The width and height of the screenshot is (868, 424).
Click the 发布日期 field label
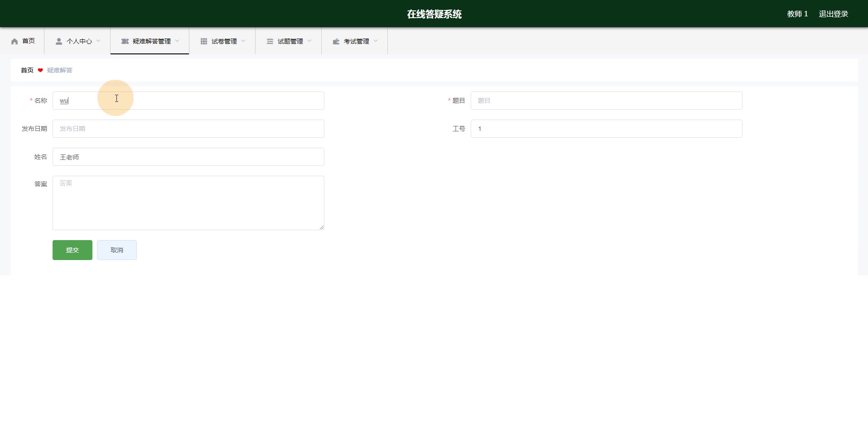pos(34,129)
